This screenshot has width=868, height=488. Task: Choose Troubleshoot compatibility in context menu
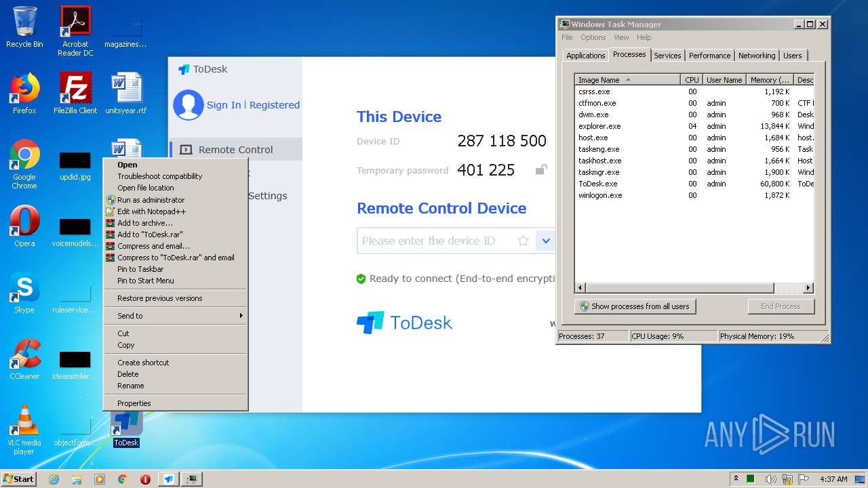click(176, 176)
